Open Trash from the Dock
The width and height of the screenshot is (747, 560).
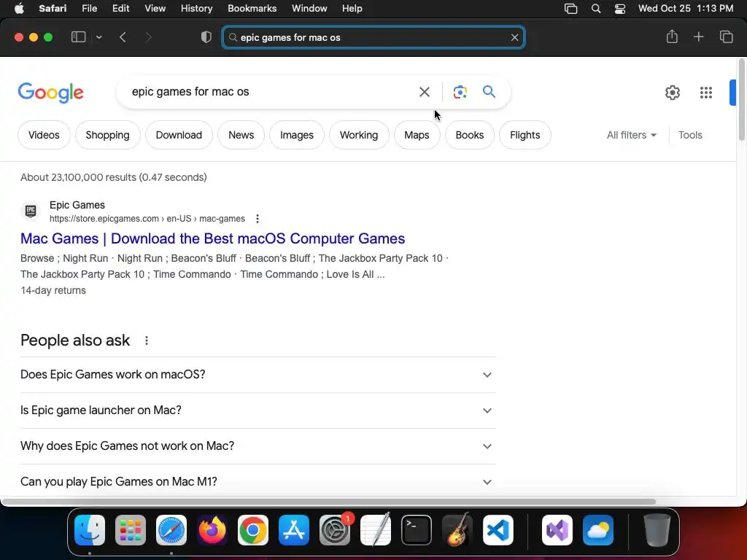pyautogui.click(x=657, y=530)
